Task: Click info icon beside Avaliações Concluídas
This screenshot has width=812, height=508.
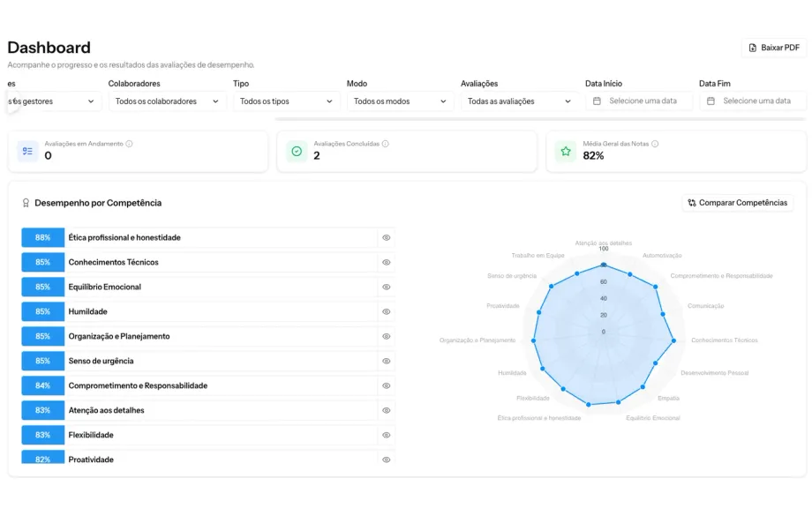Action: 386,144
